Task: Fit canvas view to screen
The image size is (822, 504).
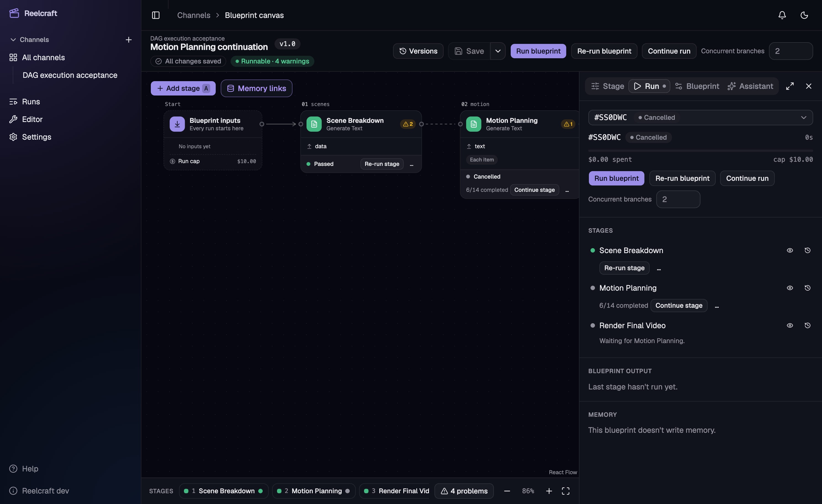Action: click(x=565, y=491)
